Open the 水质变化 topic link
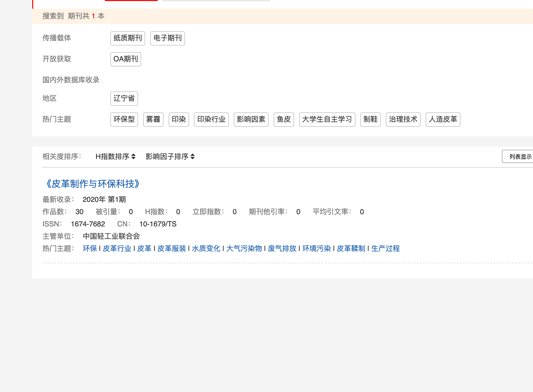This screenshot has width=533, height=392. coord(206,248)
